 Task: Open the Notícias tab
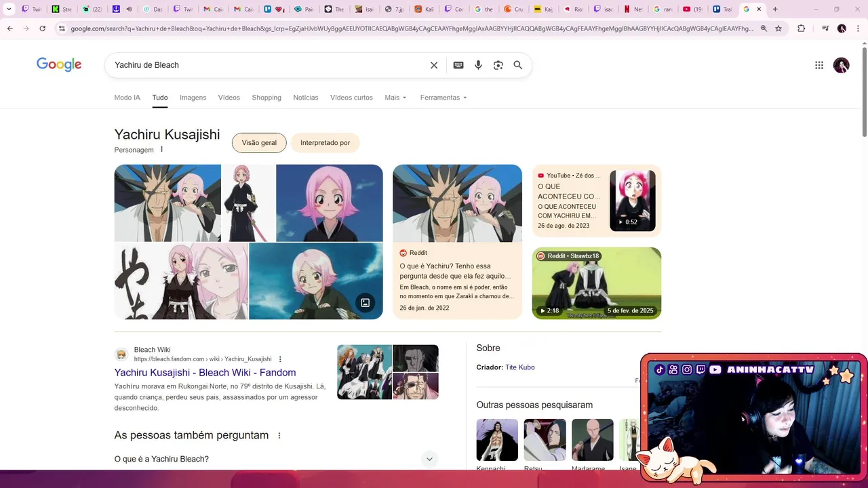(x=306, y=98)
